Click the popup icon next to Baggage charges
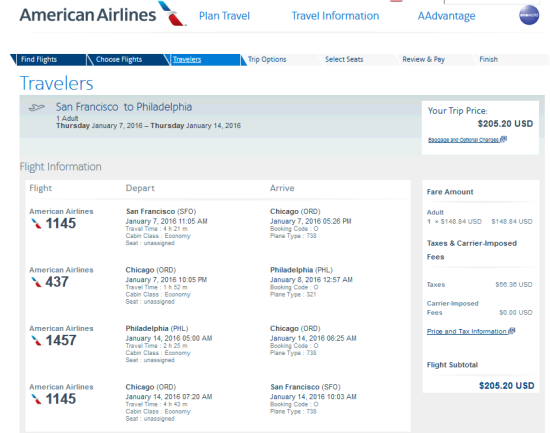The width and height of the screenshot is (550, 433). pyautogui.click(x=504, y=139)
